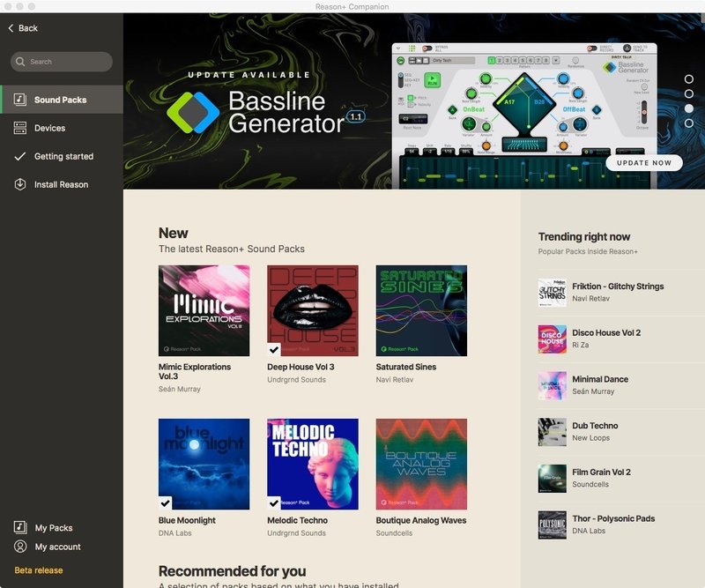The image size is (705, 588).
Task: Click 'Disco House Vol 2' title
Action: (x=606, y=332)
